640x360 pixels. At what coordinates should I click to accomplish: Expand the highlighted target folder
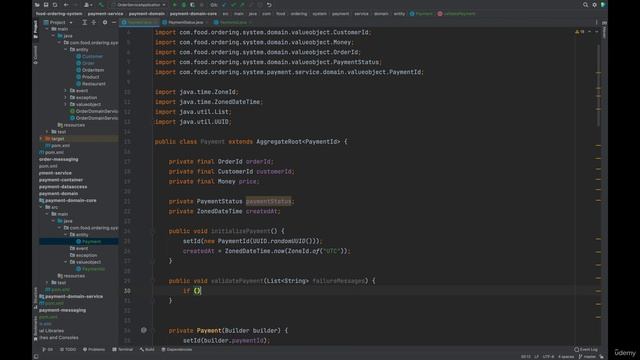click(41, 139)
